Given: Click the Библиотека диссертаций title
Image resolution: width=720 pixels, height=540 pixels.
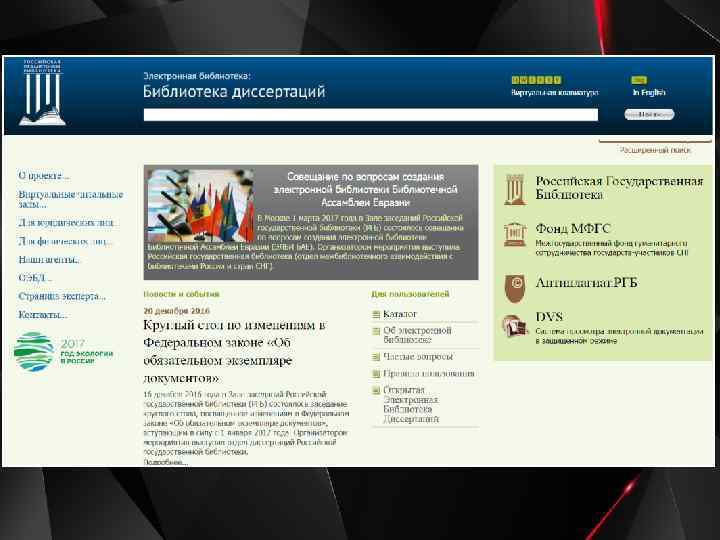Looking at the screenshot, I should [234, 91].
